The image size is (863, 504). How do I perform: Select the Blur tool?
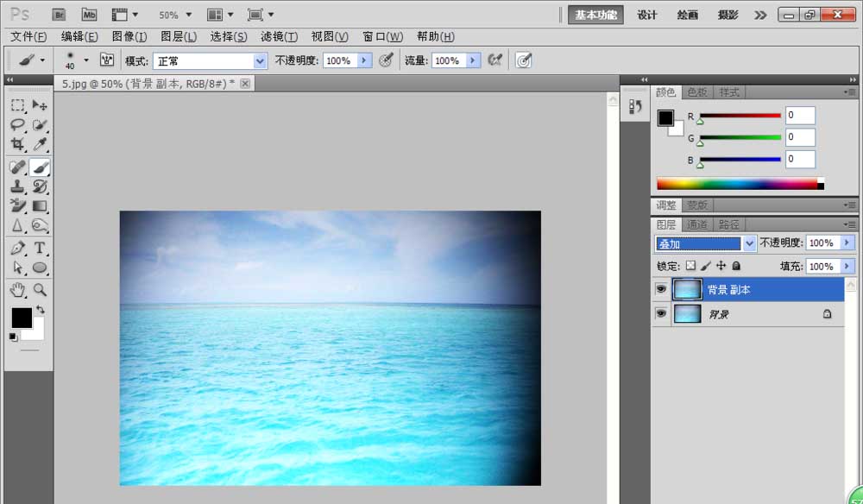tap(17, 225)
